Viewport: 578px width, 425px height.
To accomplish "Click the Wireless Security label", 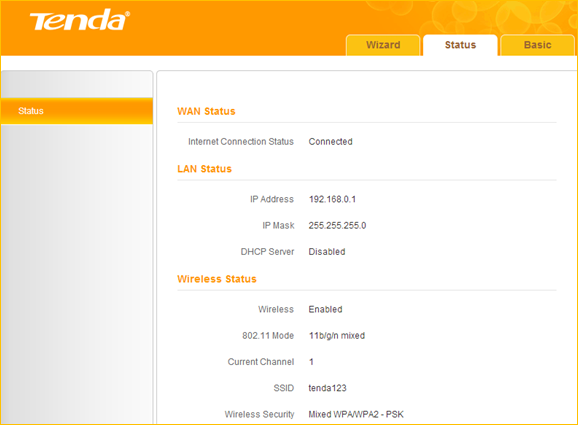I will point(259,415).
